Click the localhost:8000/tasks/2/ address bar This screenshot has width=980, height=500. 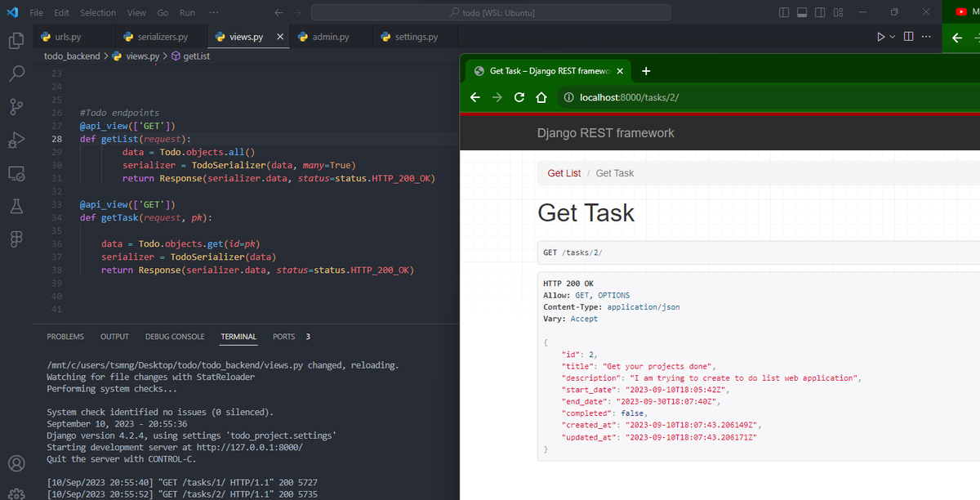click(x=629, y=98)
